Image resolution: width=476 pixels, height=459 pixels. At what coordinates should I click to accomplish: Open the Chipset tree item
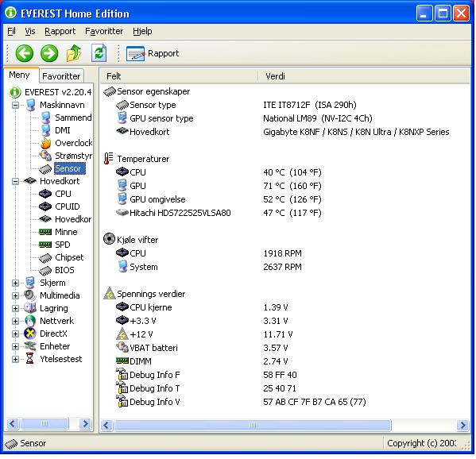(69, 257)
